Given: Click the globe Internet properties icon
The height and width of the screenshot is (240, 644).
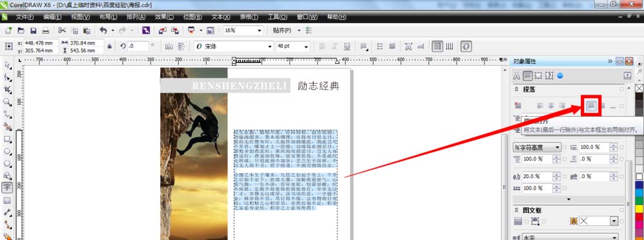Looking at the screenshot, I should 560,75.
